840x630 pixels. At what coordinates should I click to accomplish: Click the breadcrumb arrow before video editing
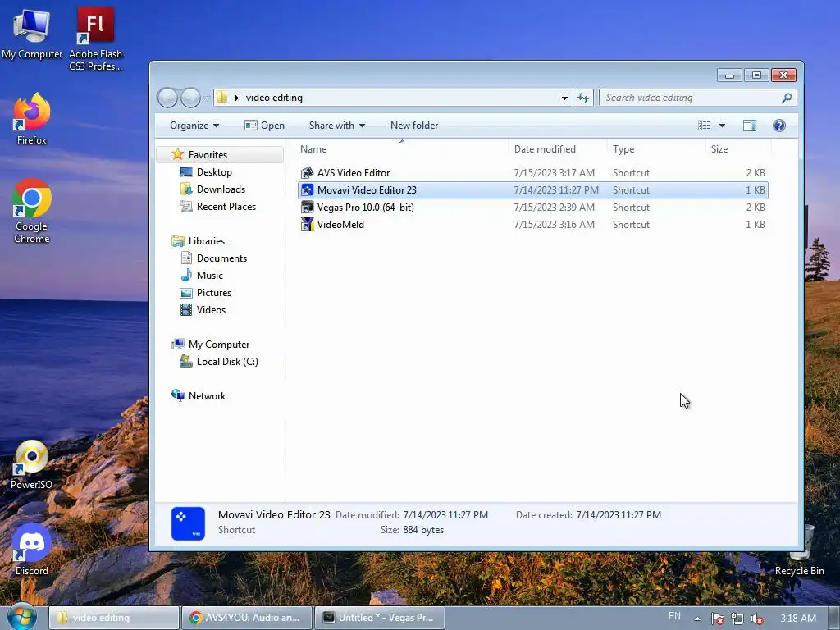[x=237, y=98]
